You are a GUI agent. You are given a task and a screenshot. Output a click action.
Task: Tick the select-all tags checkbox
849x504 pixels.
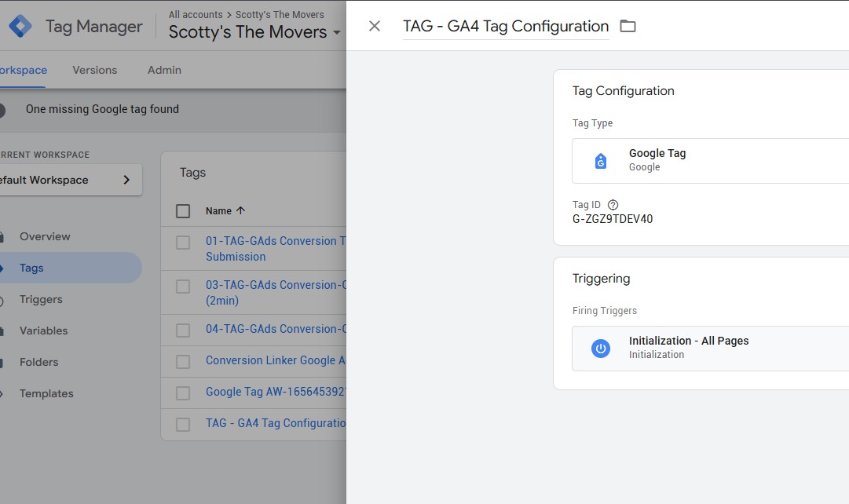pos(183,210)
